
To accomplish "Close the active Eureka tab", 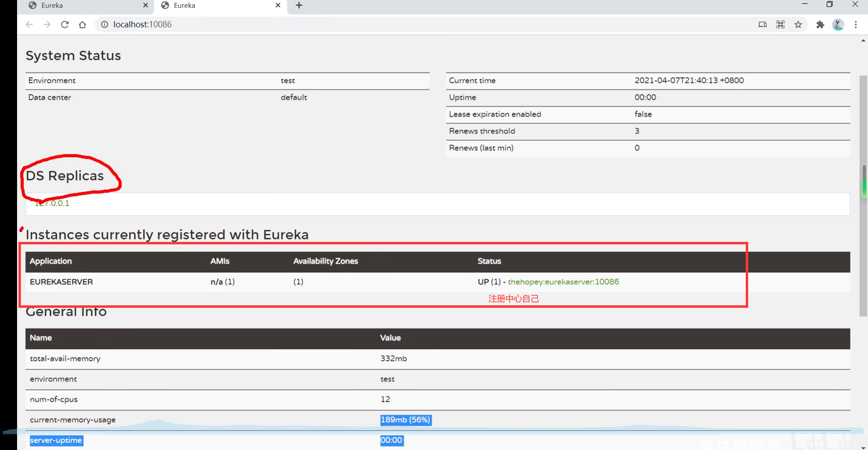I will pyautogui.click(x=278, y=5).
